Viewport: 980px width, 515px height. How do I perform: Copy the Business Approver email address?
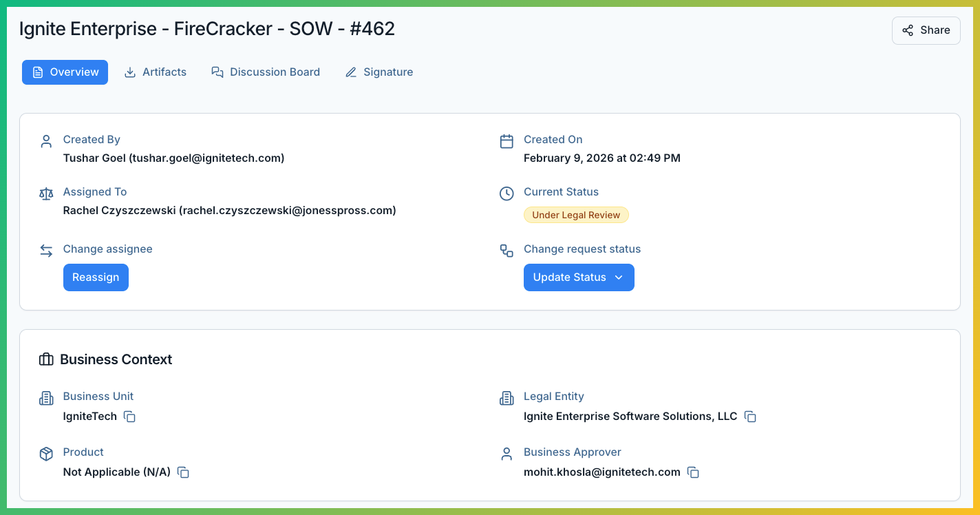[693, 472]
